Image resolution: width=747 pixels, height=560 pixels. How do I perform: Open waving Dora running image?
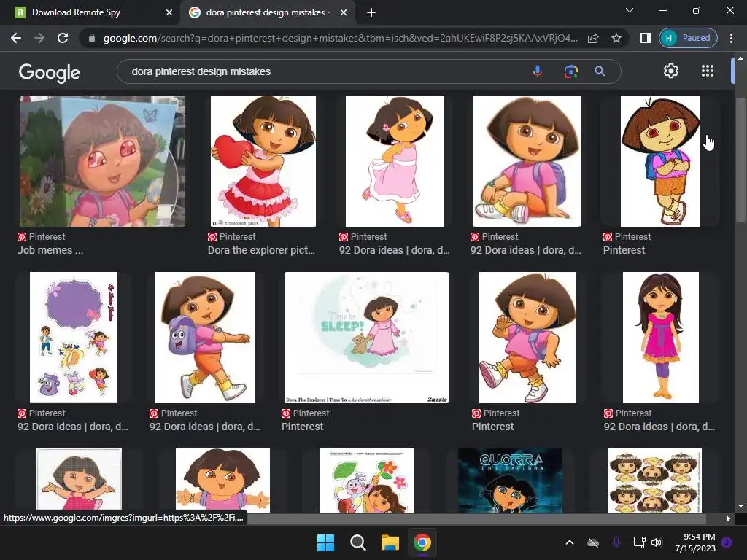tap(527, 338)
